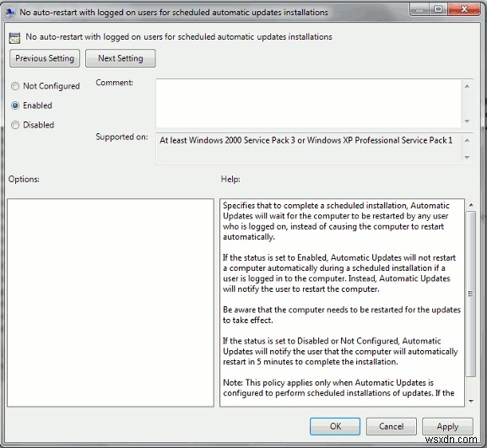This screenshot has width=487, height=448.
Task: Click the Apply button
Action: 447,426
